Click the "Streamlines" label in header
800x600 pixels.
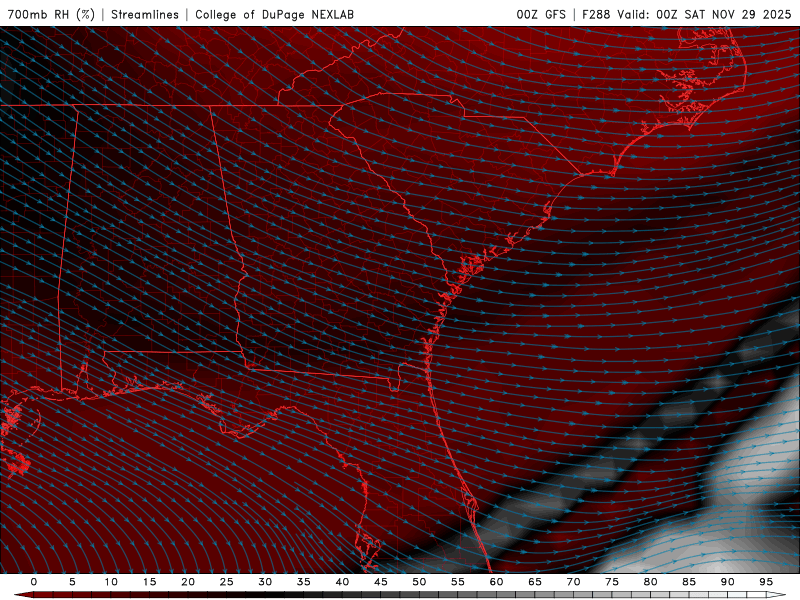[145, 14]
